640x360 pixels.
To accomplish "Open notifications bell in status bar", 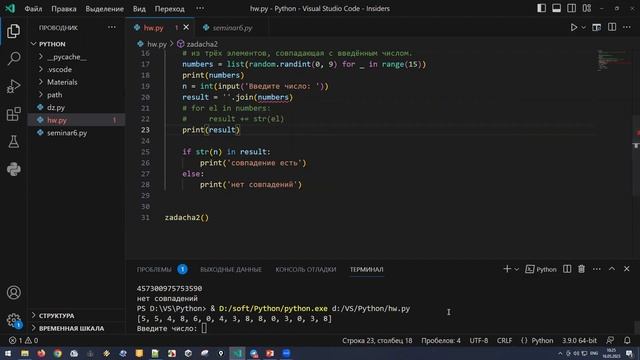I will coord(627,340).
